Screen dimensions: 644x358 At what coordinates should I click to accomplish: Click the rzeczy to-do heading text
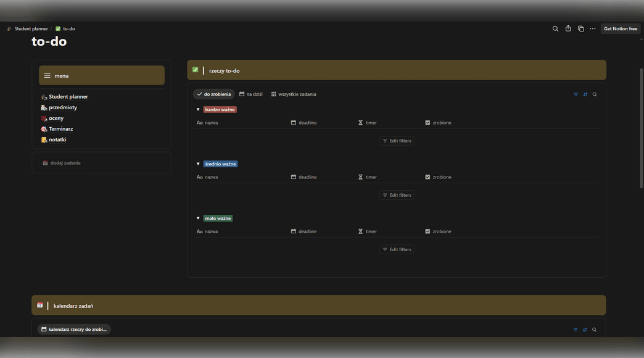[225, 71]
